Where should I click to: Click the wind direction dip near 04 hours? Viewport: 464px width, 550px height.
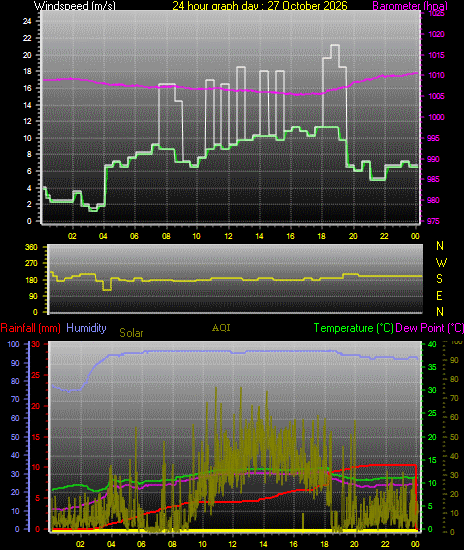click(x=107, y=289)
